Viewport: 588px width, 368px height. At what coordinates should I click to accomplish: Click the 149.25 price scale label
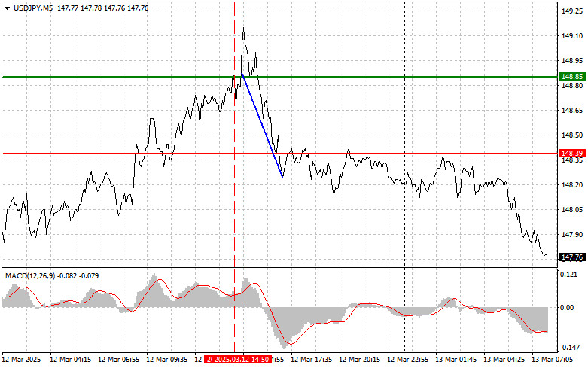tap(571, 11)
